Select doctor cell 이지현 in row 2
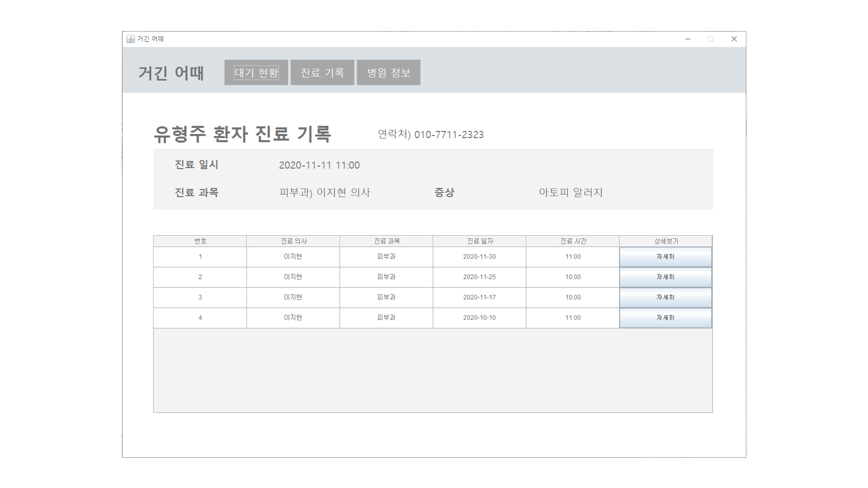Screen dimensions: 868x488 pos(293,277)
